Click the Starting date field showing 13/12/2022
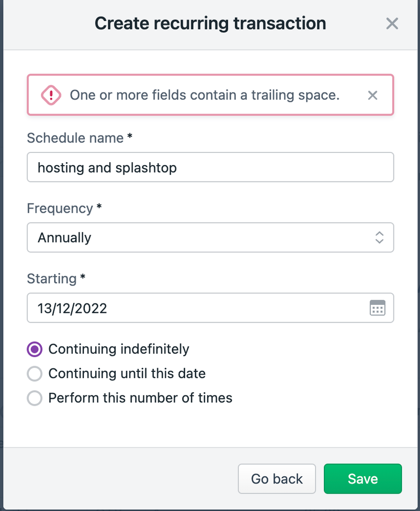Viewport: 420px width, 511px height. [x=194, y=308]
